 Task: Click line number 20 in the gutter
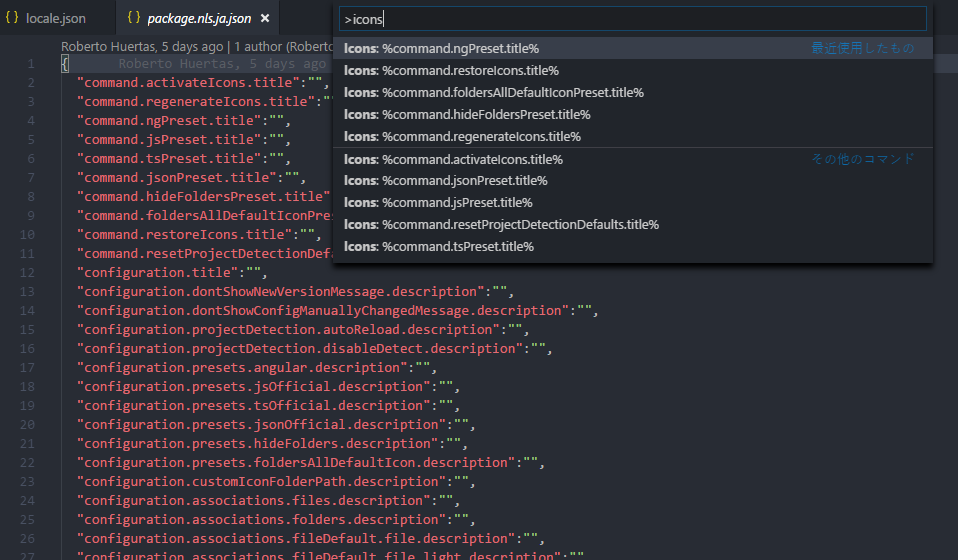(x=27, y=424)
